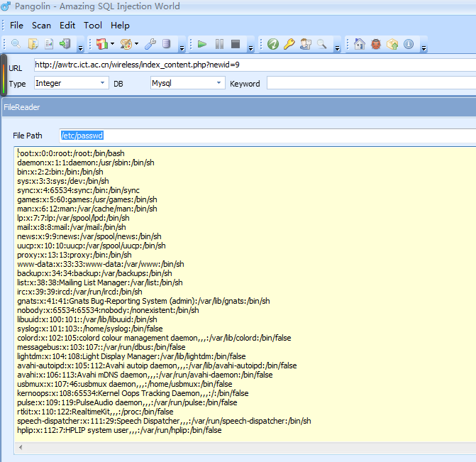Screen dimensions: 476x462
Task: Pause scan with pause button
Action: click(219, 44)
